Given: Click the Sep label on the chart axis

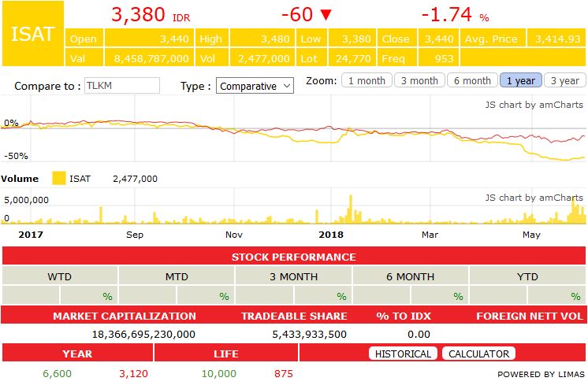Looking at the screenshot, I should pyautogui.click(x=135, y=235).
